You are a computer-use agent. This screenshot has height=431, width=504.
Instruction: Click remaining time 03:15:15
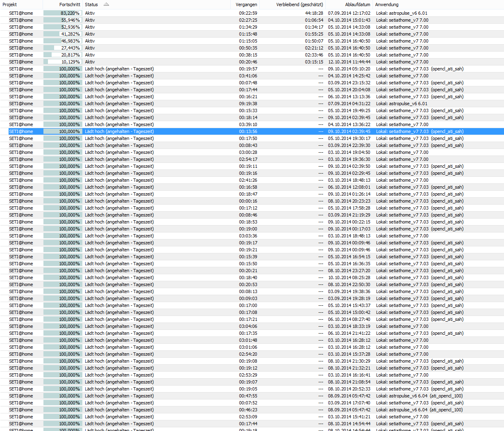(314, 62)
